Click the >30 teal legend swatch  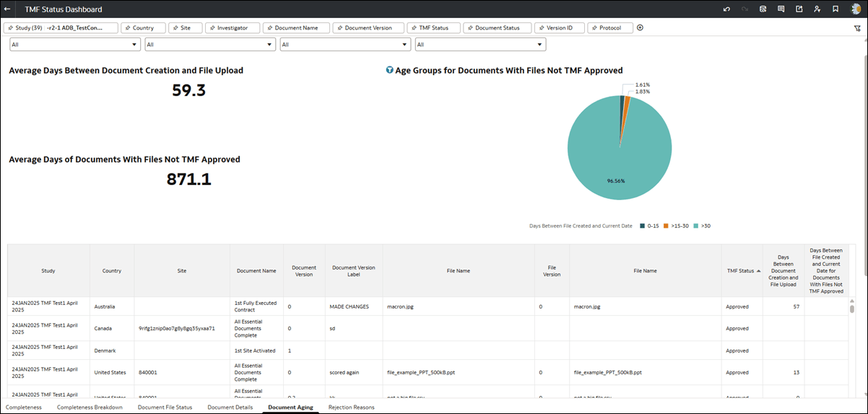[696, 226]
